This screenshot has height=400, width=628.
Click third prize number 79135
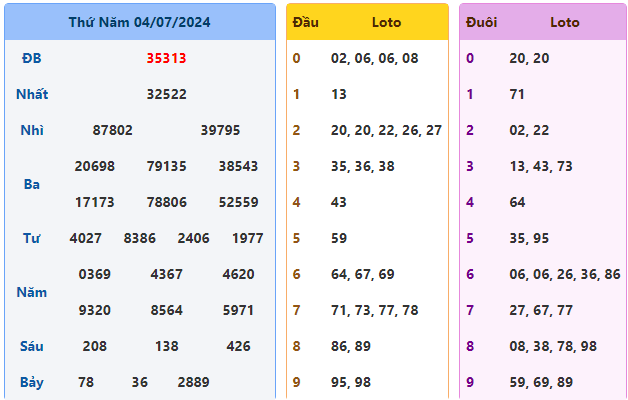pyautogui.click(x=166, y=166)
